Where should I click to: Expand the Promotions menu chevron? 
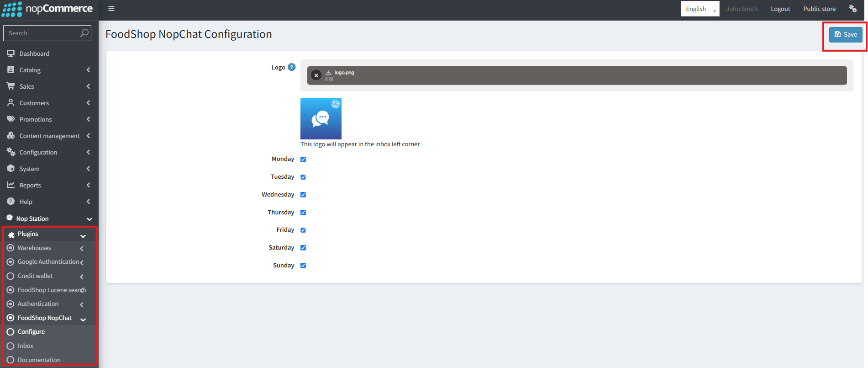(88, 119)
